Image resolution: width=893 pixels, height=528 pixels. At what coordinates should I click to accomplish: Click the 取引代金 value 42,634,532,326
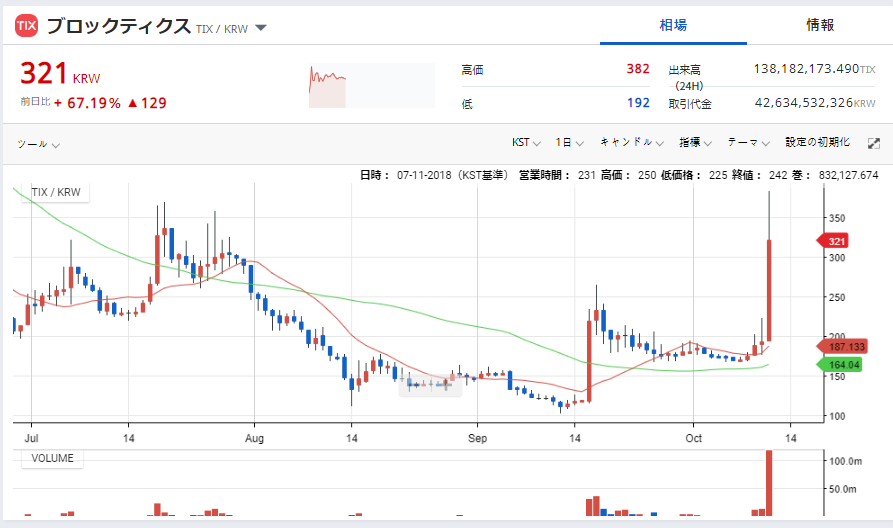coord(804,103)
